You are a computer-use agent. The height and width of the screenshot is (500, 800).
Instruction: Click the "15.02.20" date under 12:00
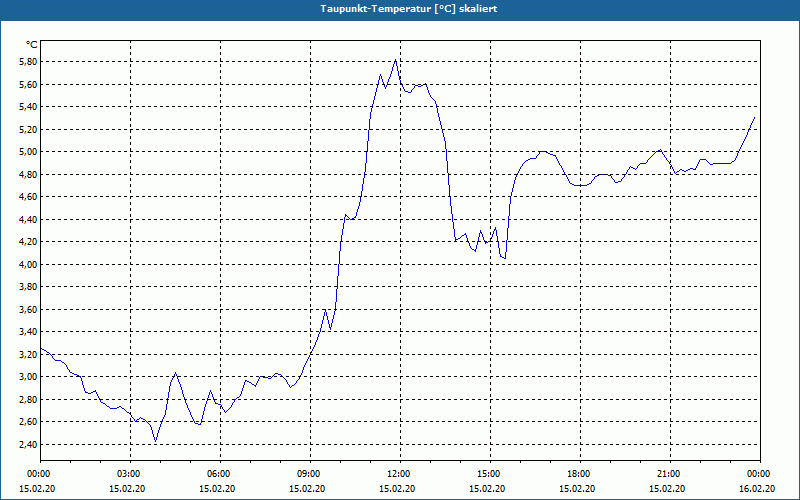397,488
